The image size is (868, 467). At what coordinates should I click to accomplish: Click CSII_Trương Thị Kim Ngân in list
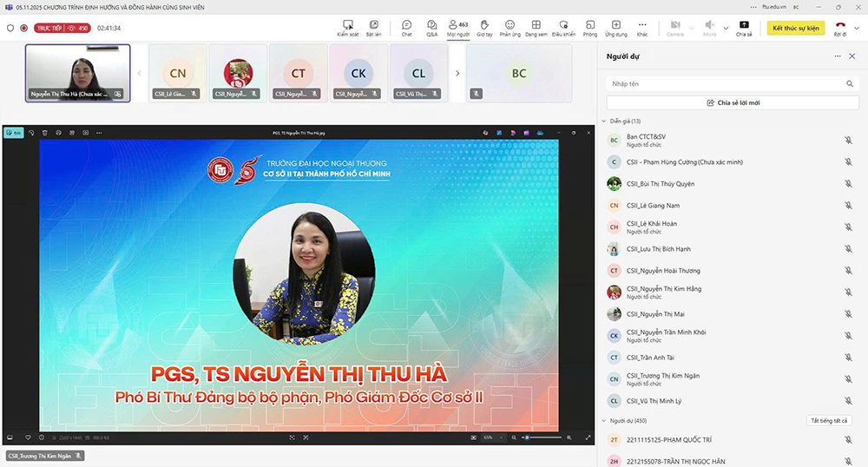(x=663, y=376)
